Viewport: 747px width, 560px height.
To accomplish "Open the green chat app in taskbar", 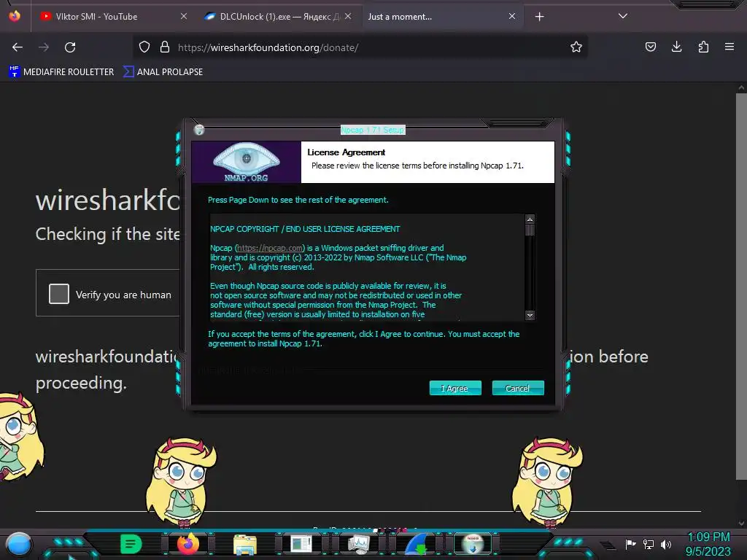I will pos(131,544).
